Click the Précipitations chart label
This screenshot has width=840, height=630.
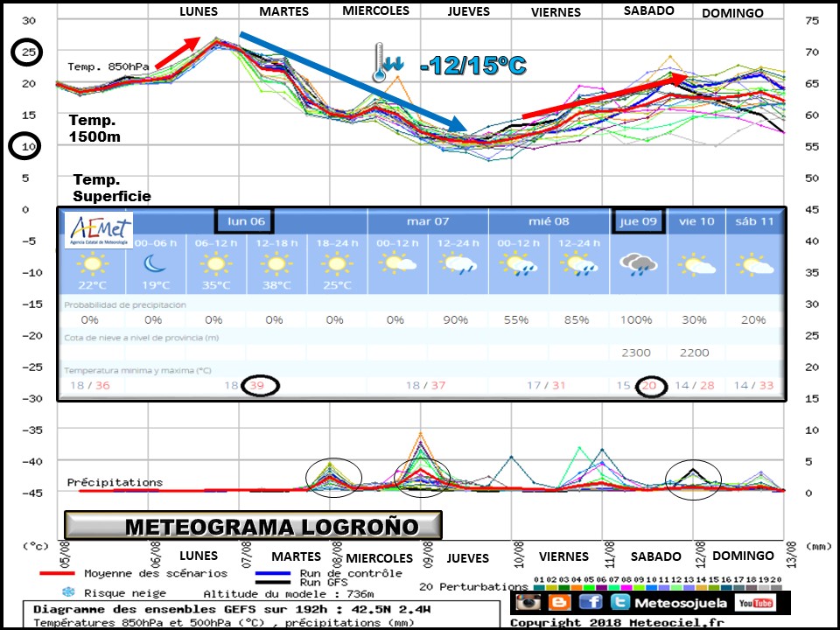tap(115, 482)
